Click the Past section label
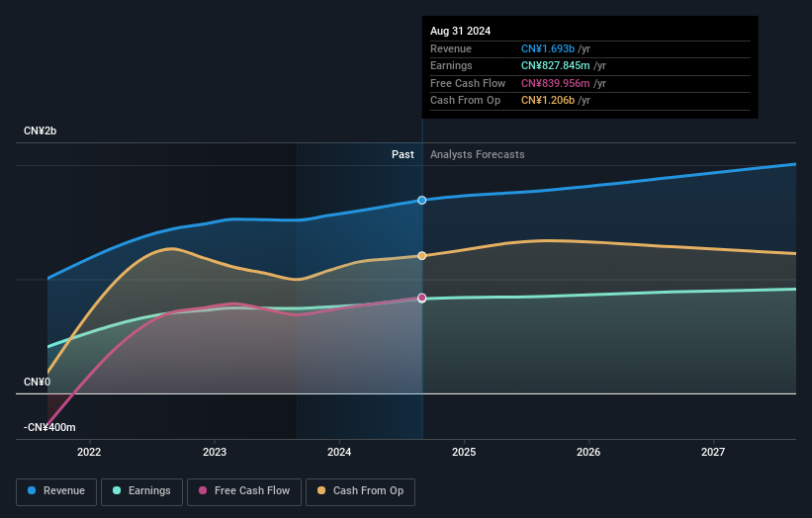 click(403, 155)
